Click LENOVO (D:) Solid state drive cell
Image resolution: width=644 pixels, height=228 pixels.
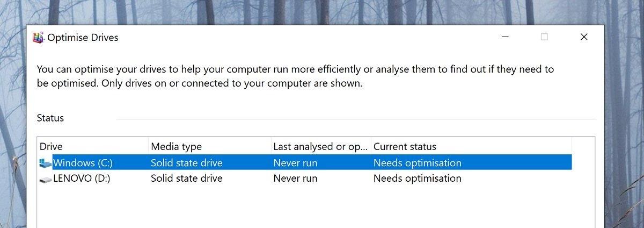(186, 179)
